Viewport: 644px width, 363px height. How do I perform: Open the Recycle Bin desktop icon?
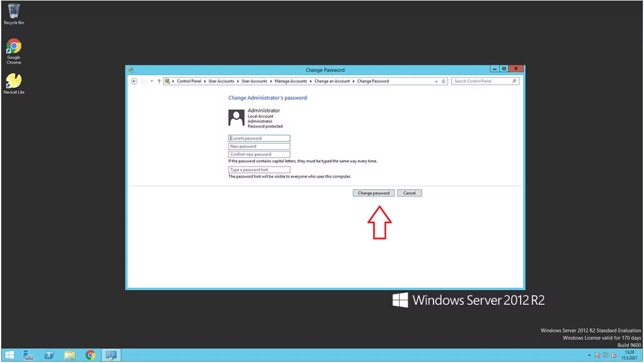(14, 14)
